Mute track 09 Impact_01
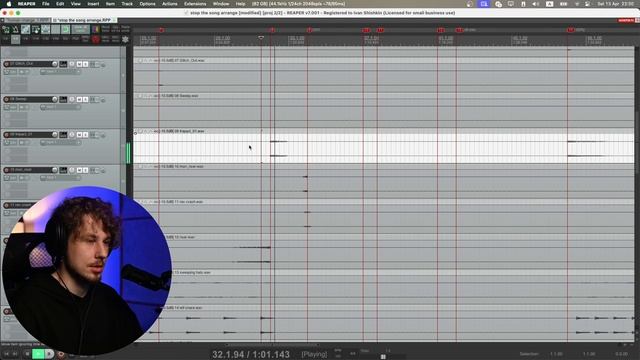Viewport: 640px width, 360px height. click(x=80, y=134)
